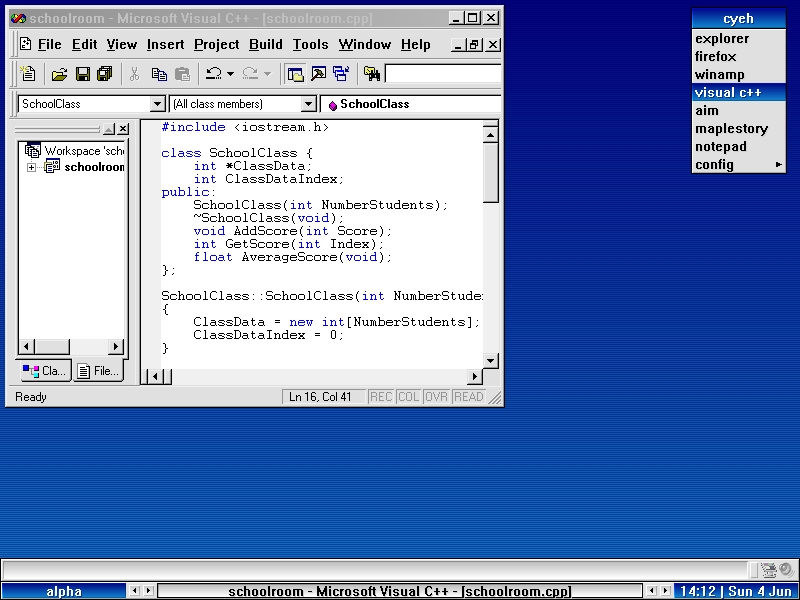Create a new text file from toolbar

click(x=28, y=74)
